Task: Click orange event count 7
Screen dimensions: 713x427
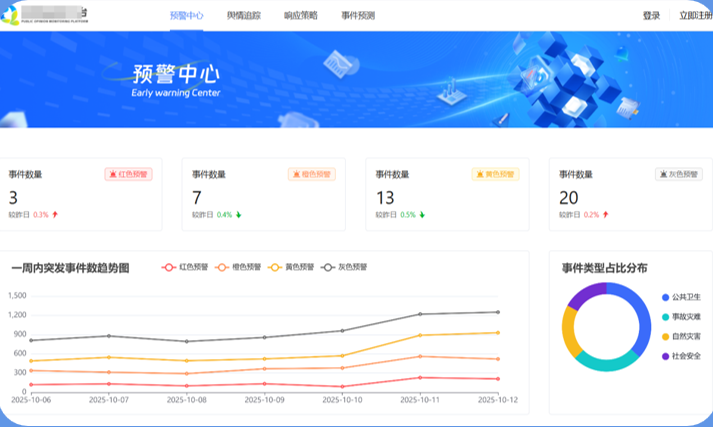Action: 196,198
